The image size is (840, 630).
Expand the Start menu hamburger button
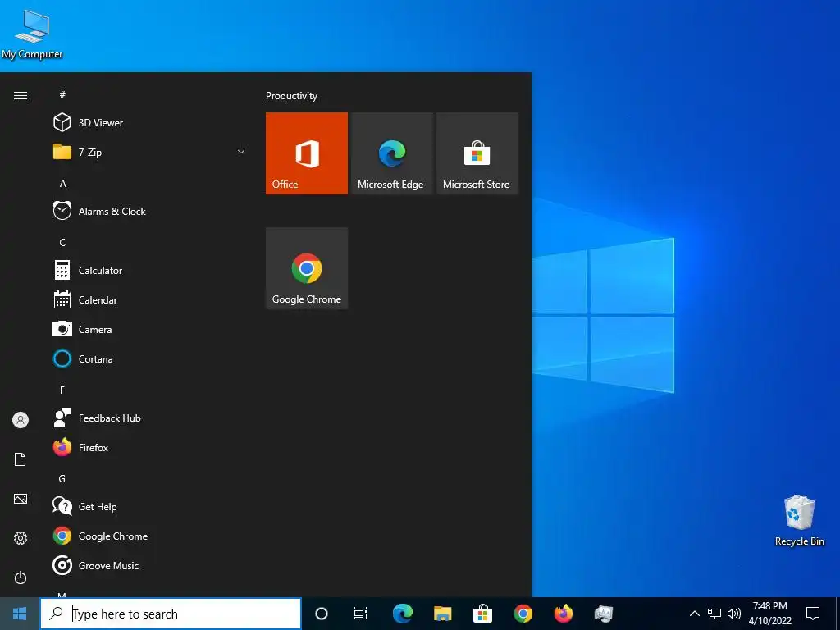click(21, 95)
